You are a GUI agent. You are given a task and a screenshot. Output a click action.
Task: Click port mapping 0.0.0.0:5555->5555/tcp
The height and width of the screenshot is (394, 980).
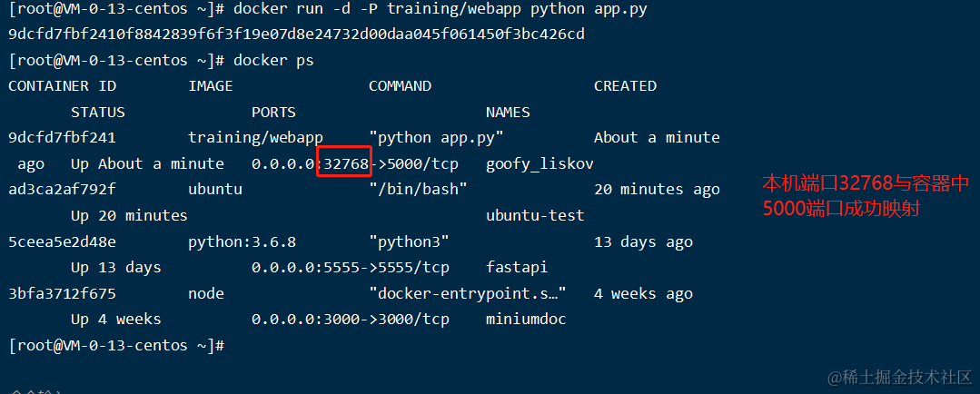pyautogui.click(x=351, y=268)
